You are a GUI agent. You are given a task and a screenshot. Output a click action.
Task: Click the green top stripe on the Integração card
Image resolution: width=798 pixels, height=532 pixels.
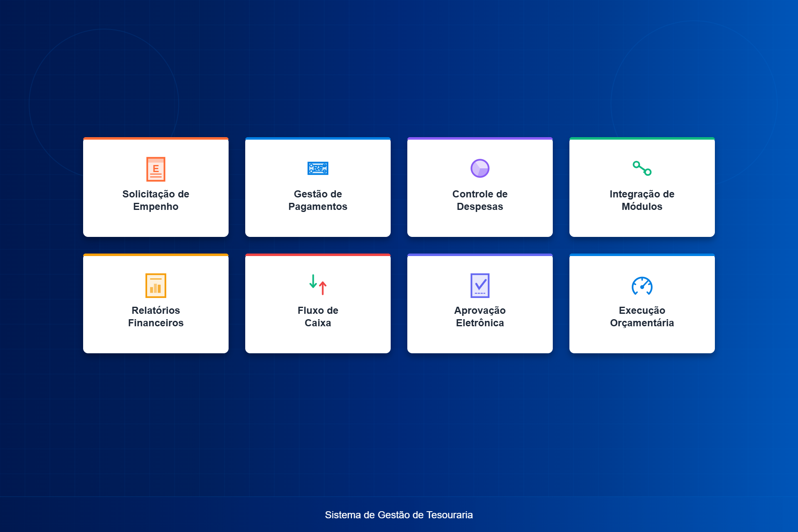click(642, 138)
